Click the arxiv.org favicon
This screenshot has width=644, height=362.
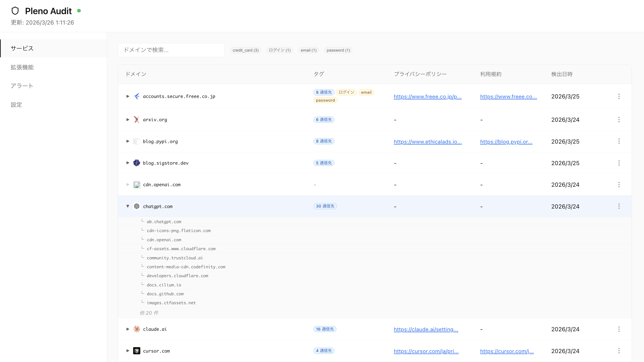(x=137, y=120)
